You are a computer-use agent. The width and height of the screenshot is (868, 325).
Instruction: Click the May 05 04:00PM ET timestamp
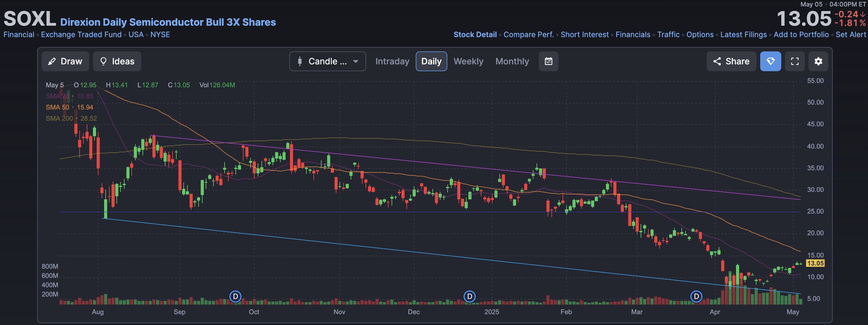click(833, 4)
